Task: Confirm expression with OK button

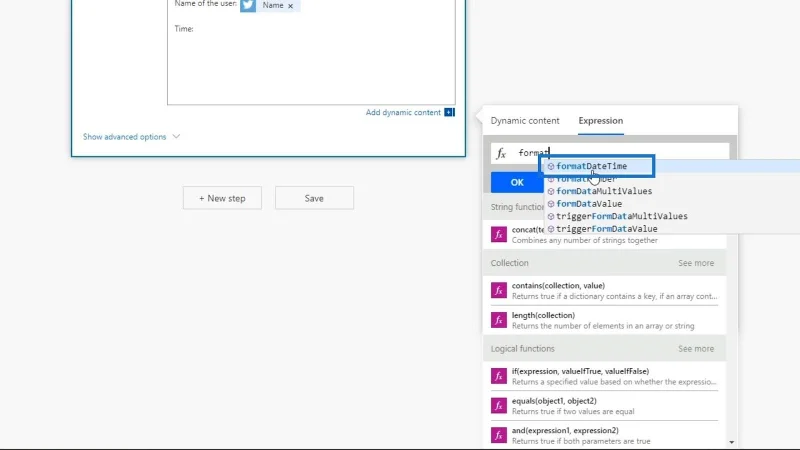Action: [x=517, y=182]
